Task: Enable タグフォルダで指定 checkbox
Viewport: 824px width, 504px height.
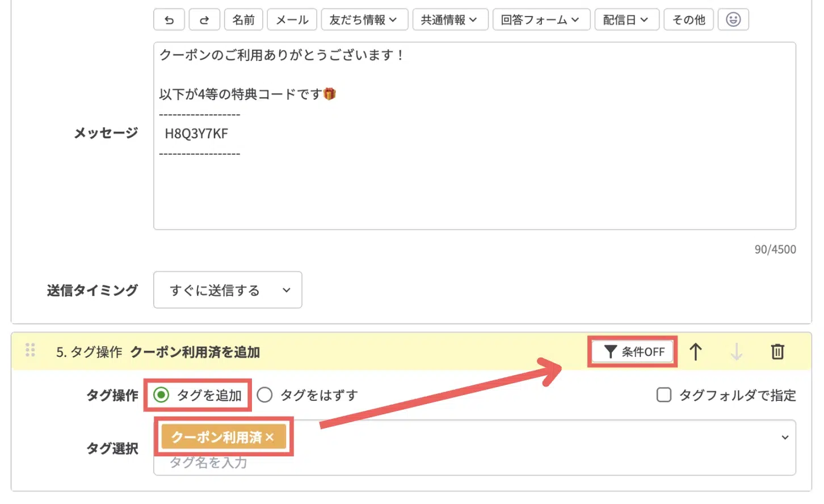Action: point(664,395)
